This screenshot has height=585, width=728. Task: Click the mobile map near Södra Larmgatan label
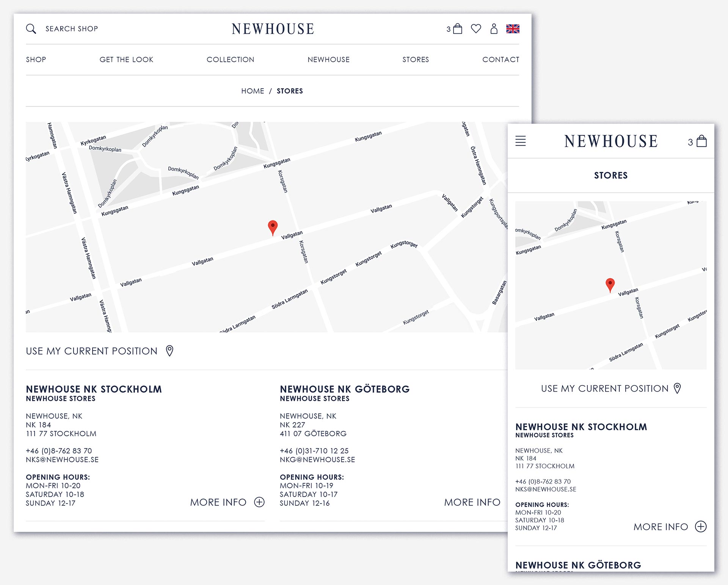tap(626, 352)
